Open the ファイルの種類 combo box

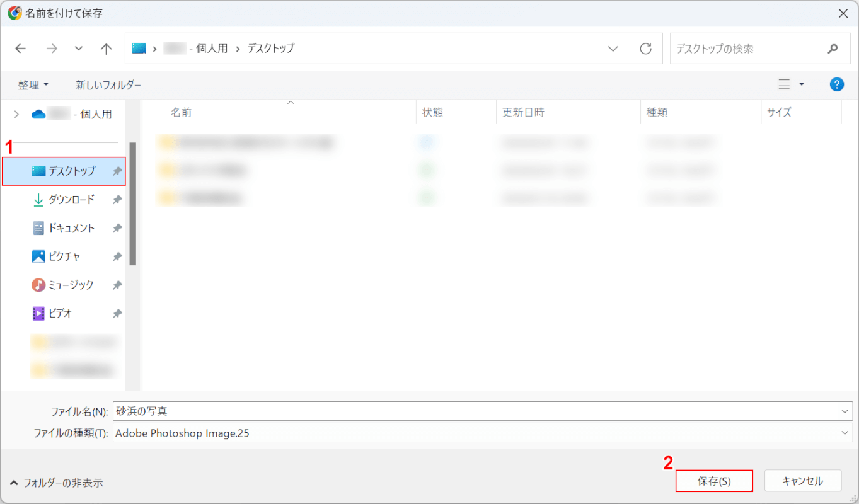click(x=483, y=433)
